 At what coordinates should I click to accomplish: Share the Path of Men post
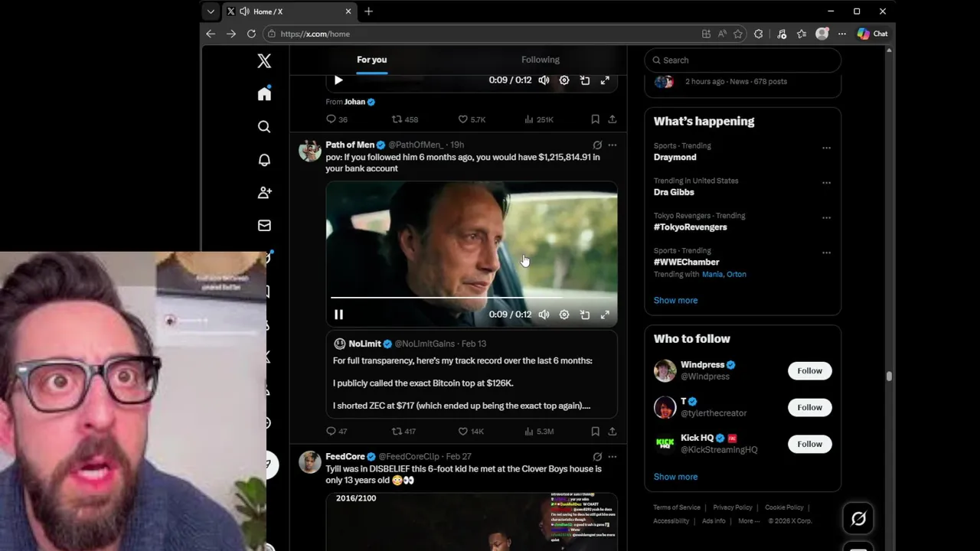click(612, 432)
